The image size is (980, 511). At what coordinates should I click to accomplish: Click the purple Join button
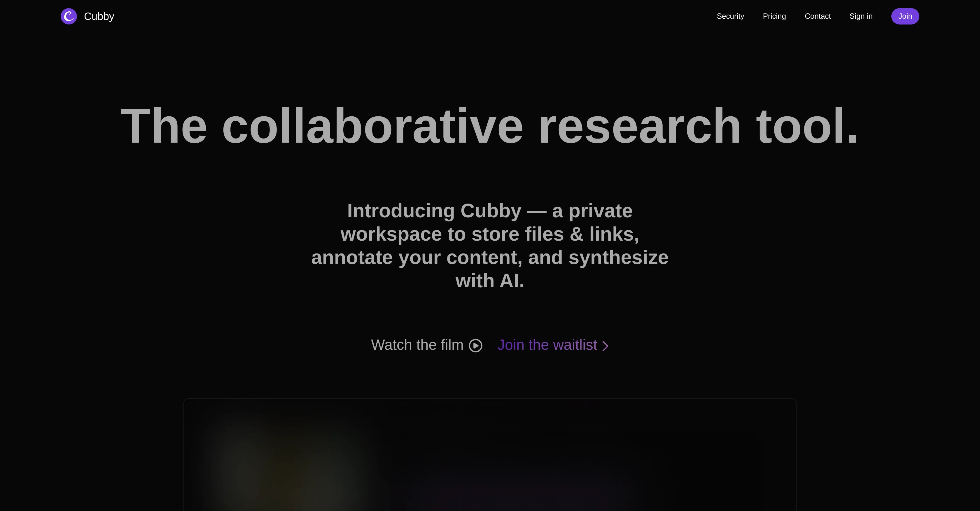[905, 16]
